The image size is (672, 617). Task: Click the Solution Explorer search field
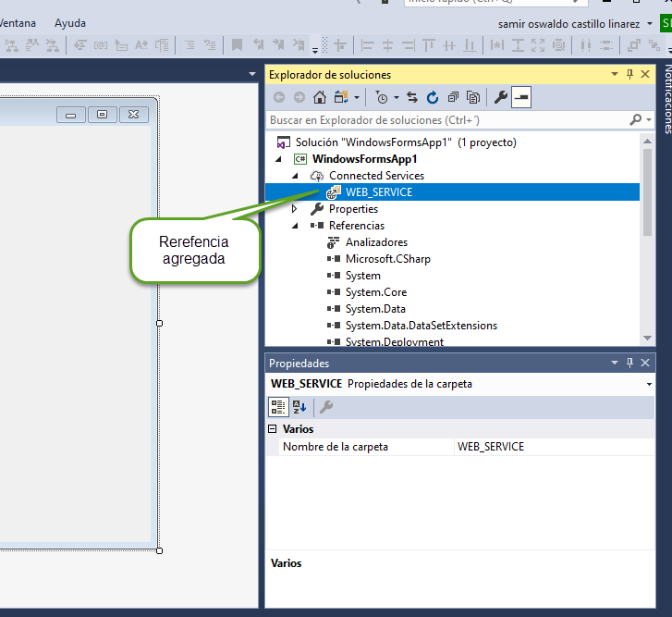pos(444,120)
